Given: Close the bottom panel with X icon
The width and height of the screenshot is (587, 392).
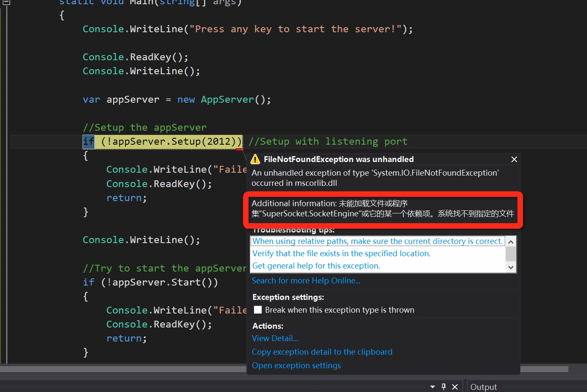Looking at the screenshot, I should (455, 387).
